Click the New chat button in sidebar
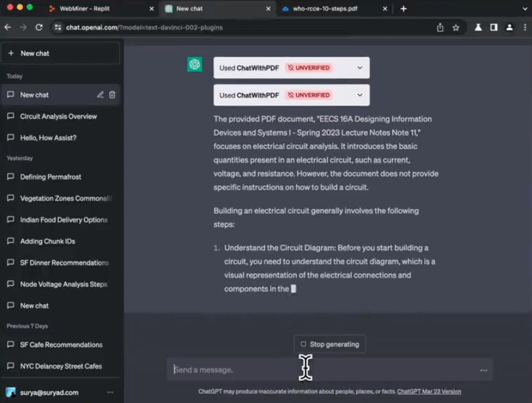The width and height of the screenshot is (532, 403). (61, 54)
